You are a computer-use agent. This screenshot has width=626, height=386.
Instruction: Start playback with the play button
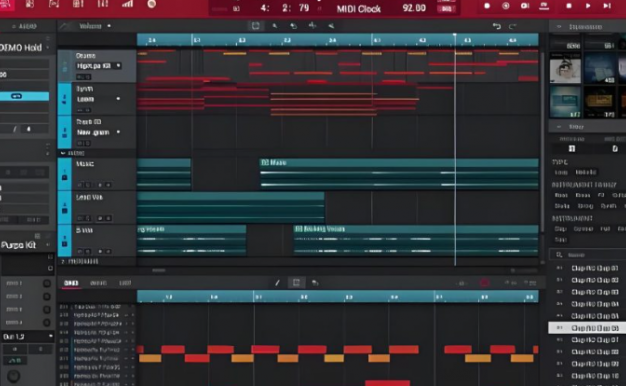coord(588,6)
